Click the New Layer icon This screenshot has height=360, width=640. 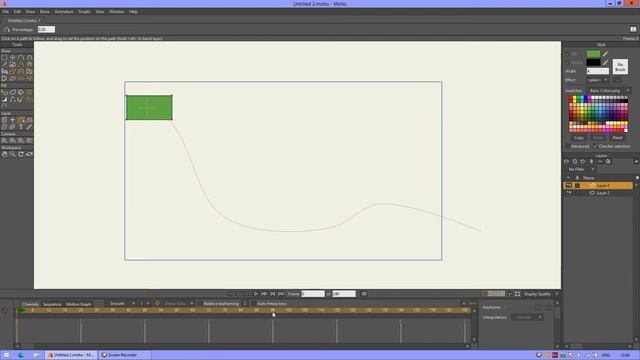(x=566, y=162)
